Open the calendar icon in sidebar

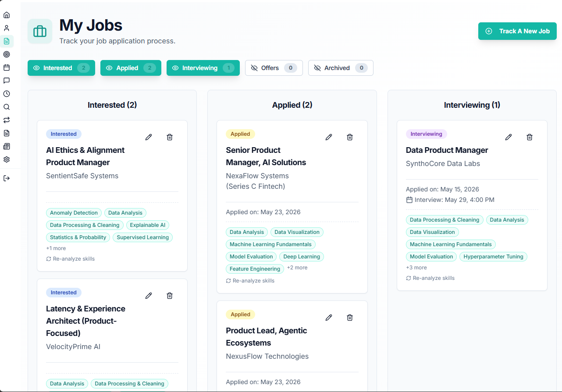(7, 67)
